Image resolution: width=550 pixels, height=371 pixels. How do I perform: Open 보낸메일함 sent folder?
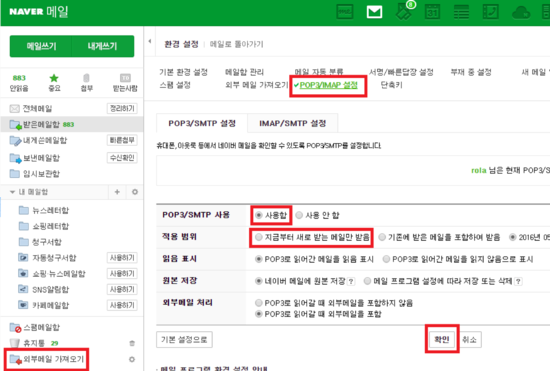coord(35,158)
